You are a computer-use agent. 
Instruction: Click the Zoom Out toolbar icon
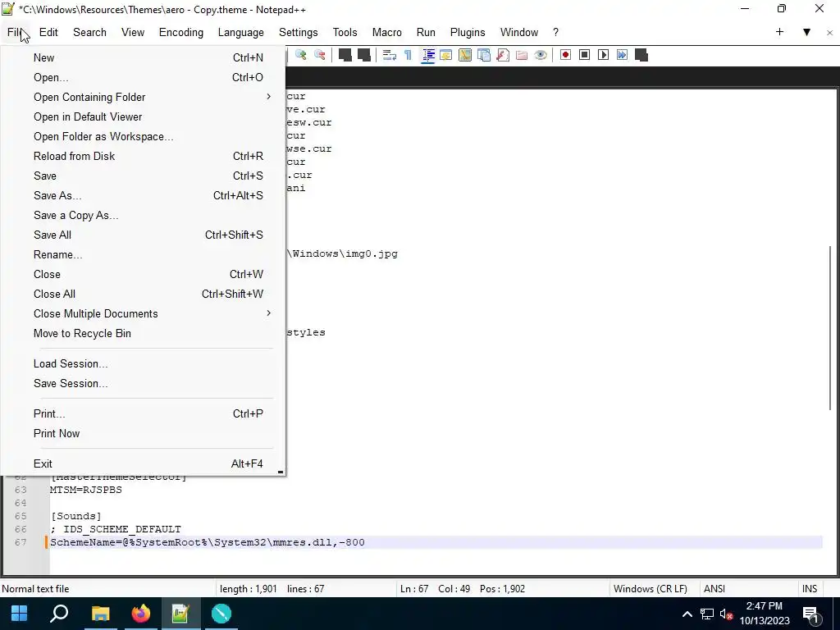tap(320, 55)
